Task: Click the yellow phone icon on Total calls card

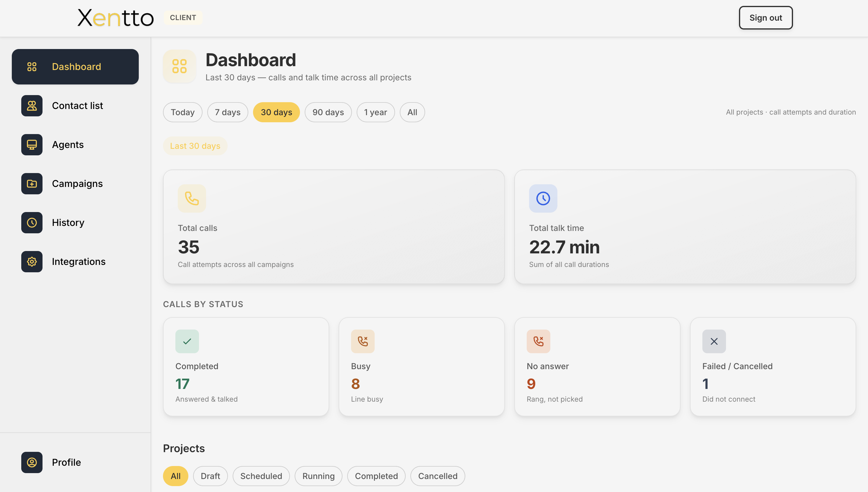Action: point(192,199)
